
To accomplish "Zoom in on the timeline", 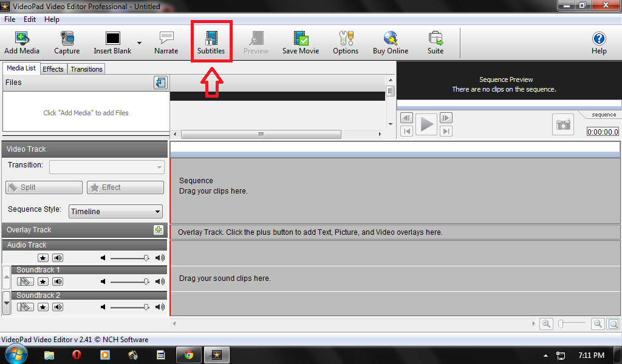I will click(546, 323).
